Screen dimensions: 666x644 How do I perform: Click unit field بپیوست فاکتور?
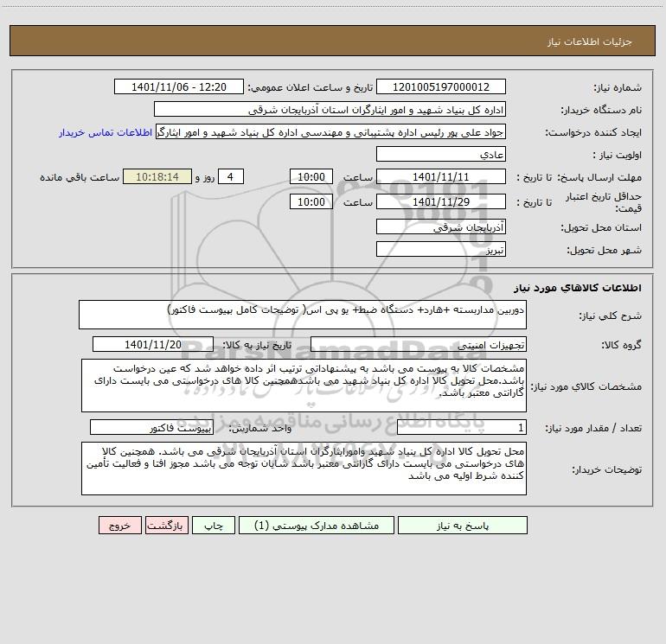click(151, 428)
